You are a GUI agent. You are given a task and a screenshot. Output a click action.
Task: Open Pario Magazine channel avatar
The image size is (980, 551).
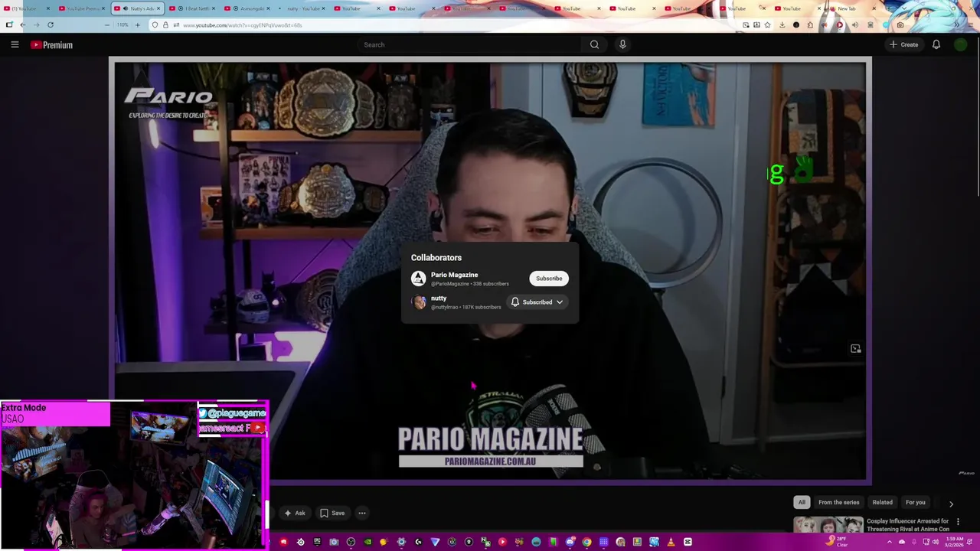[418, 279]
